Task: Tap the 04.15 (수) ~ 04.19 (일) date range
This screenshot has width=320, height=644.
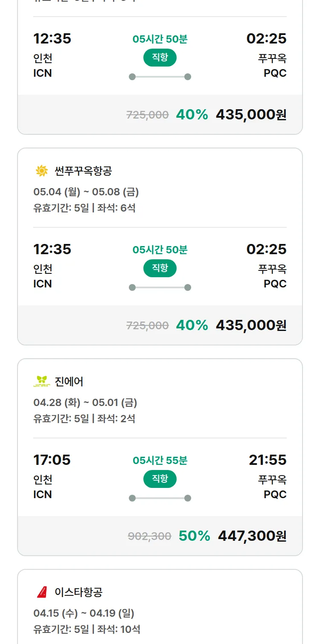Action: [84, 613]
